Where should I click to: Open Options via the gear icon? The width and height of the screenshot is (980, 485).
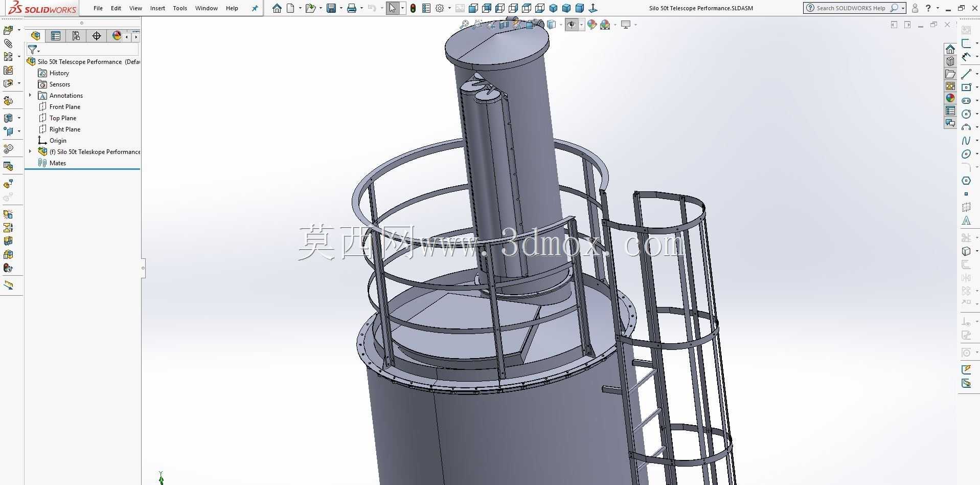pos(440,8)
